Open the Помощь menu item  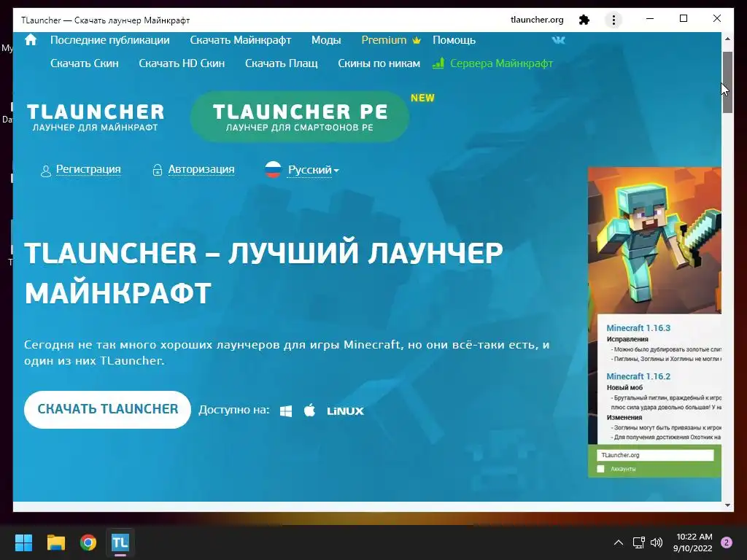[454, 40]
